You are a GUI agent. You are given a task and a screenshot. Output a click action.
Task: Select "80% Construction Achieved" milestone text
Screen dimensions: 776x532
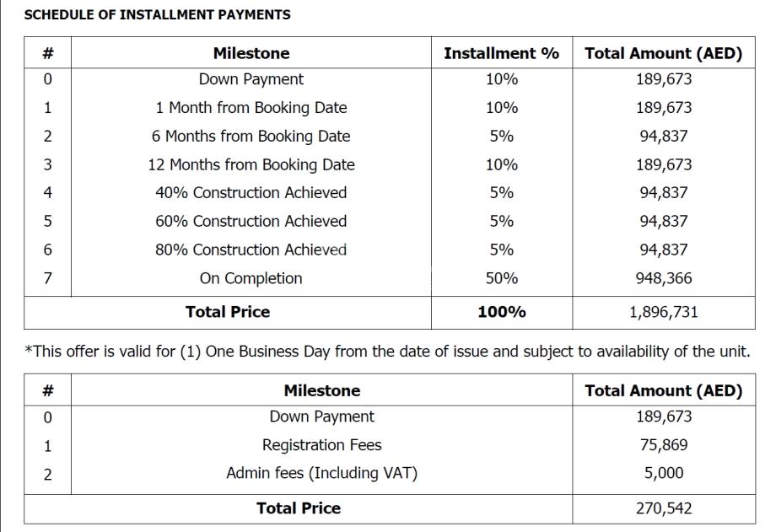click(251, 250)
